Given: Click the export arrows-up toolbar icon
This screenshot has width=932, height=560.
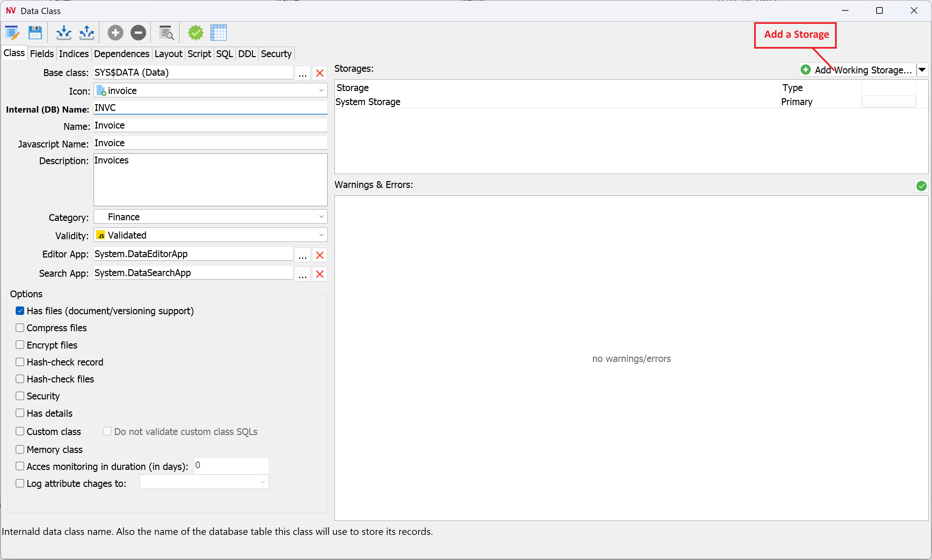Looking at the screenshot, I should [x=86, y=33].
